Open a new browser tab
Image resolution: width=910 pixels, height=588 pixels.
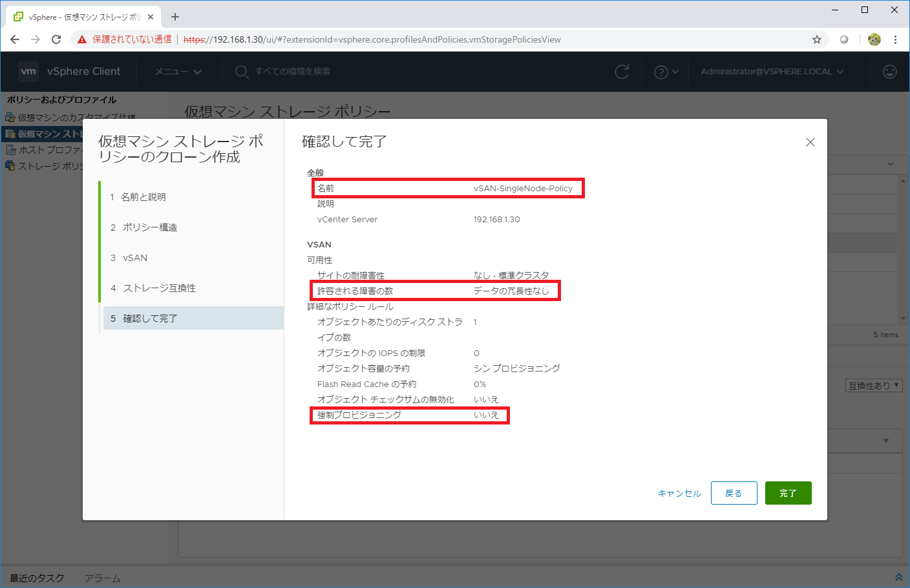pyautogui.click(x=175, y=17)
